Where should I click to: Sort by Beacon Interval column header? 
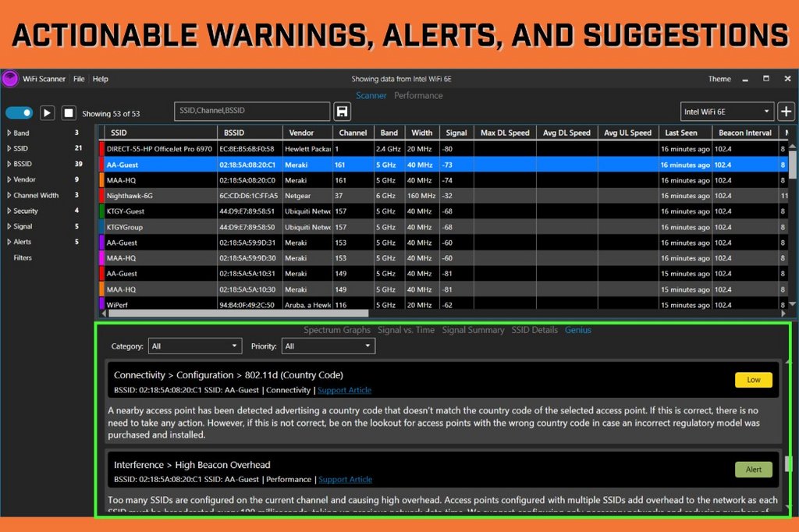pos(745,133)
